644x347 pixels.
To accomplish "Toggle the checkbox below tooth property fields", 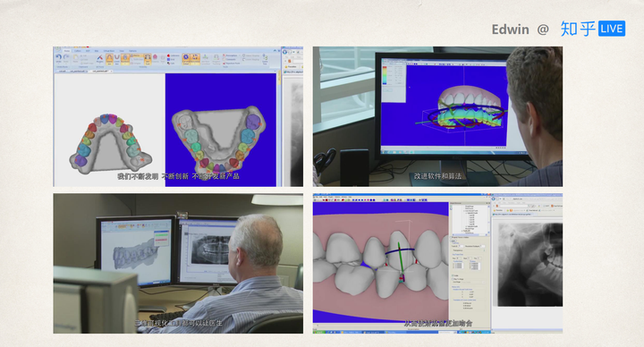I will point(453,275).
